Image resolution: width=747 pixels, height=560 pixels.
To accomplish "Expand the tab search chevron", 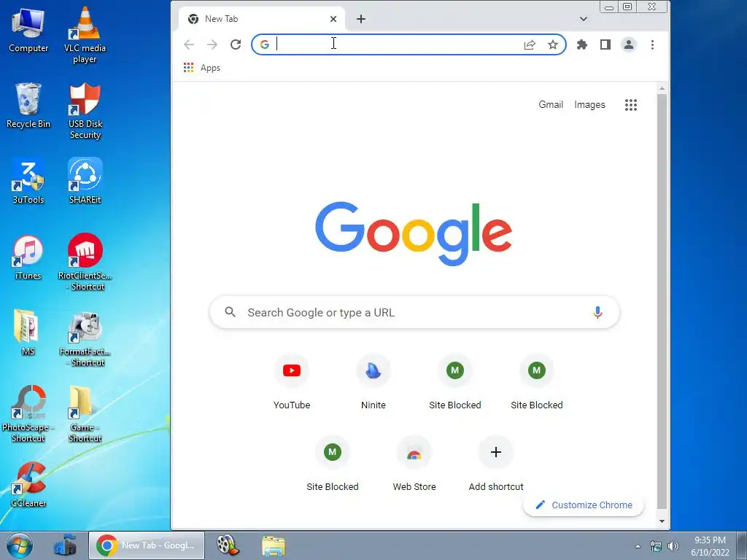I will coord(583,19).
